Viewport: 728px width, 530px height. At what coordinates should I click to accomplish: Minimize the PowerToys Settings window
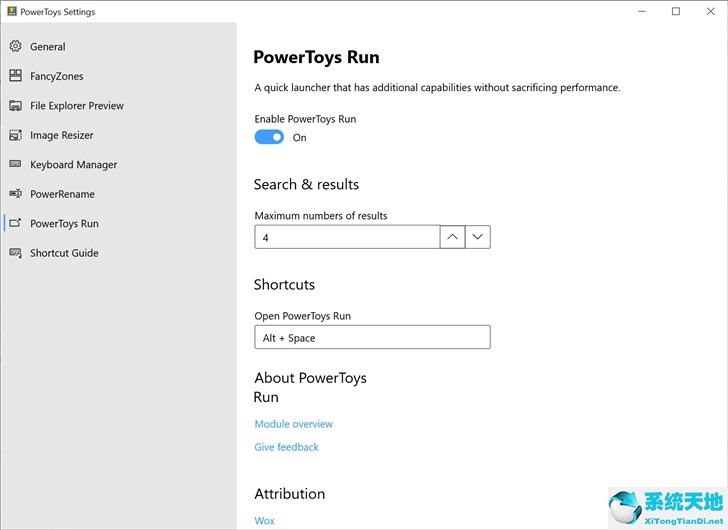pos(642,11)
